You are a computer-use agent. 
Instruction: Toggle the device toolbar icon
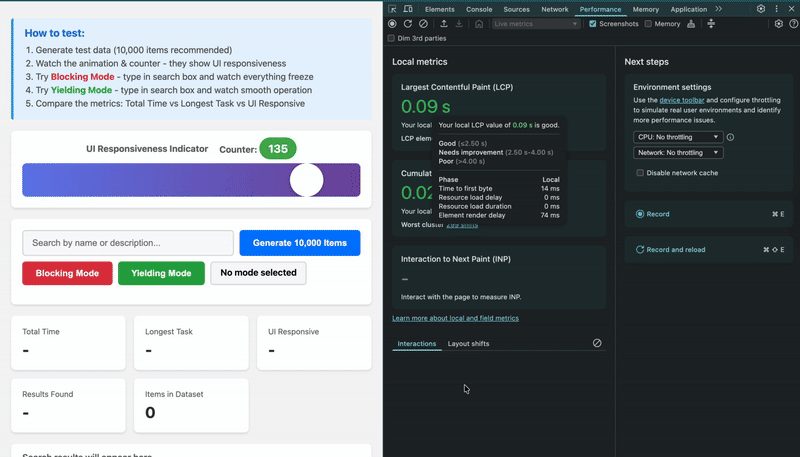coord(408,9)
